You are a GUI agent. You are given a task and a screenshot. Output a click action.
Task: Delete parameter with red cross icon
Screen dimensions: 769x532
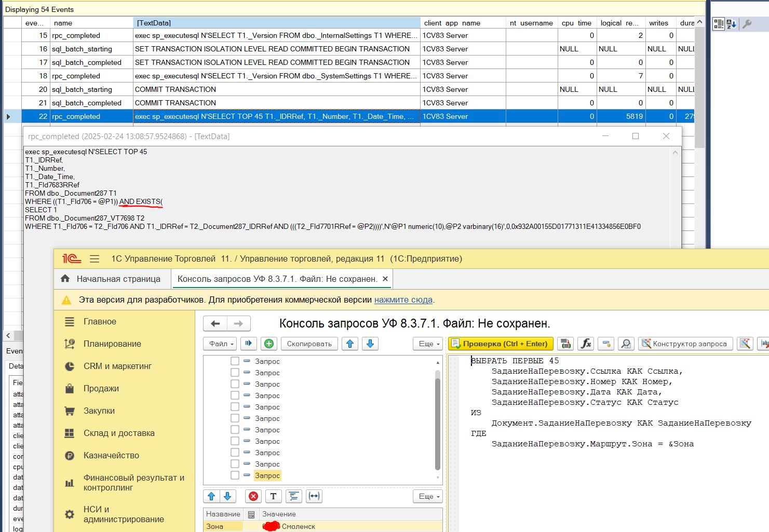[253, 496]
